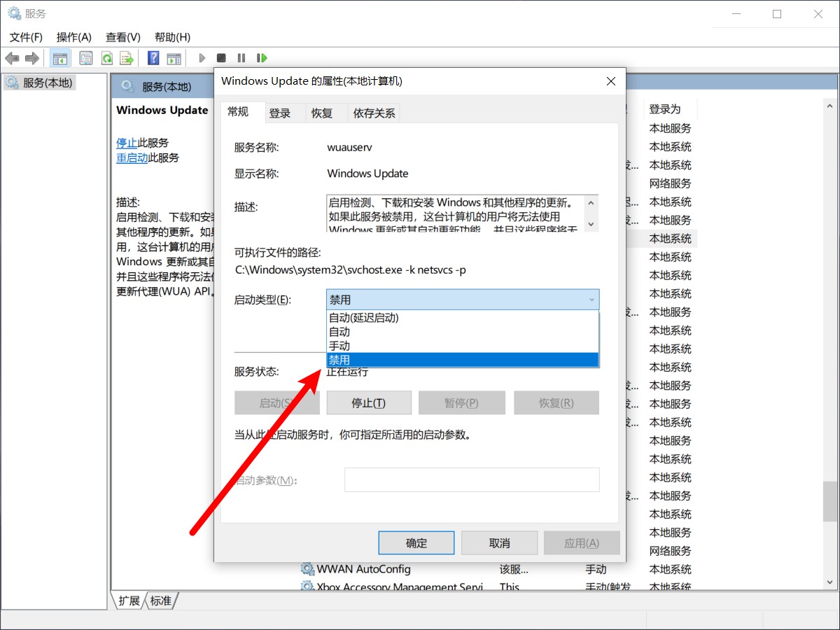Click the pause service icon
840x630 pixels.
click(x=240, y=57)
